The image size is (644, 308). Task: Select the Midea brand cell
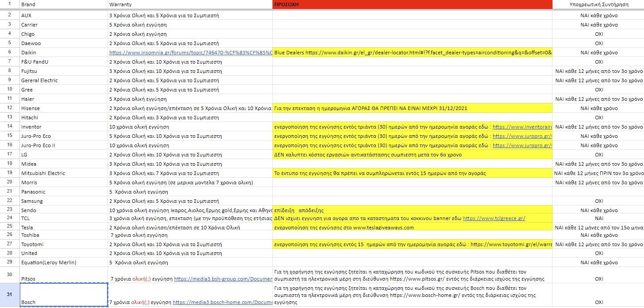click(x=64, y=164)
